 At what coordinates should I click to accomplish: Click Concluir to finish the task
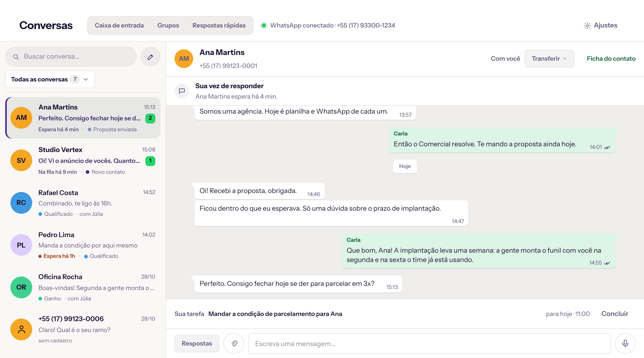click(615, 314)
